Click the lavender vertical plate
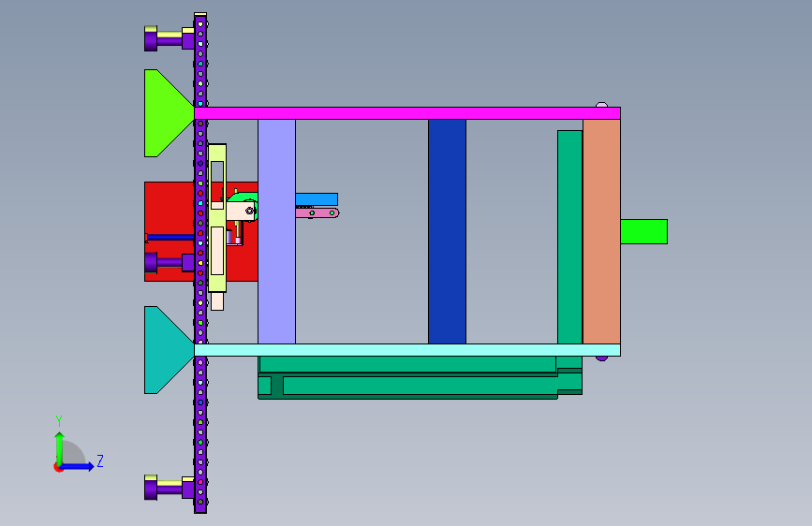This screenshot has height=526, width=812. [x=276, y=231]
